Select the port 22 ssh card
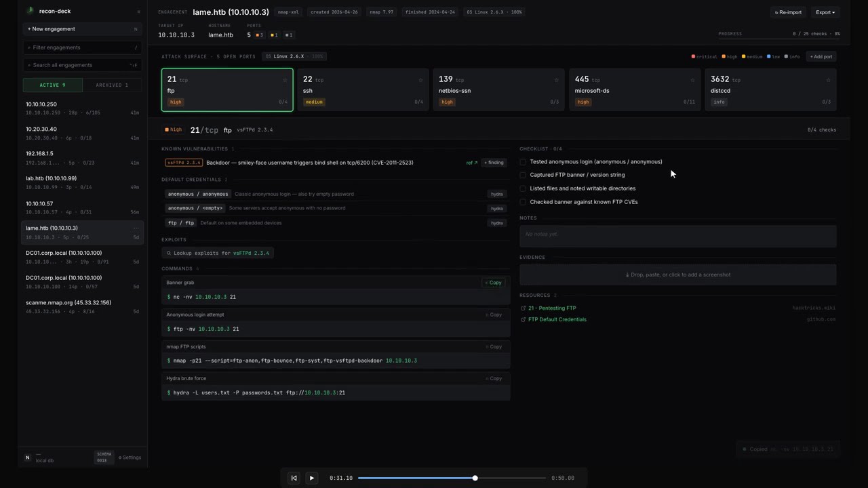 (x=363, y=89)
